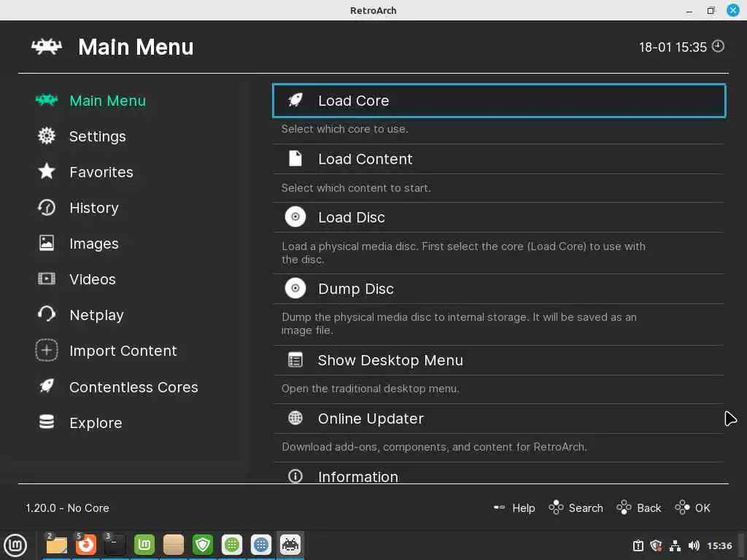Click the OK gamepad button icon
The width and height of the screenshot is (747, 560).
coord(682,507)
